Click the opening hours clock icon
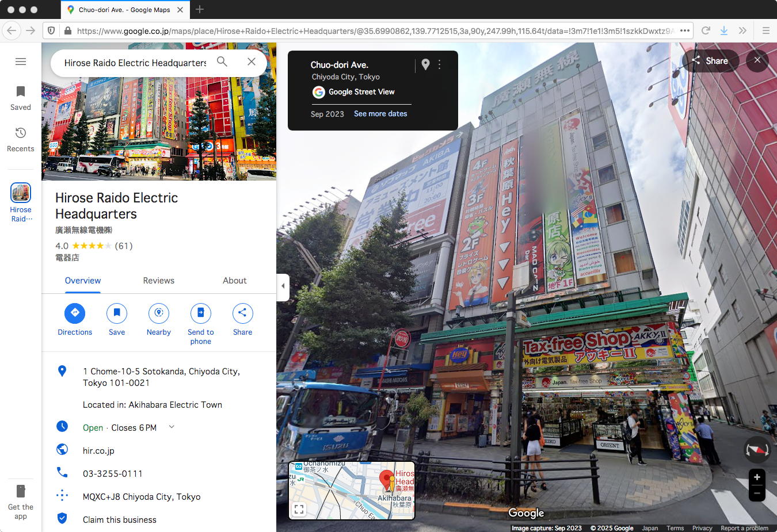This screenshot has height=532, width=777. coord(62,427)
